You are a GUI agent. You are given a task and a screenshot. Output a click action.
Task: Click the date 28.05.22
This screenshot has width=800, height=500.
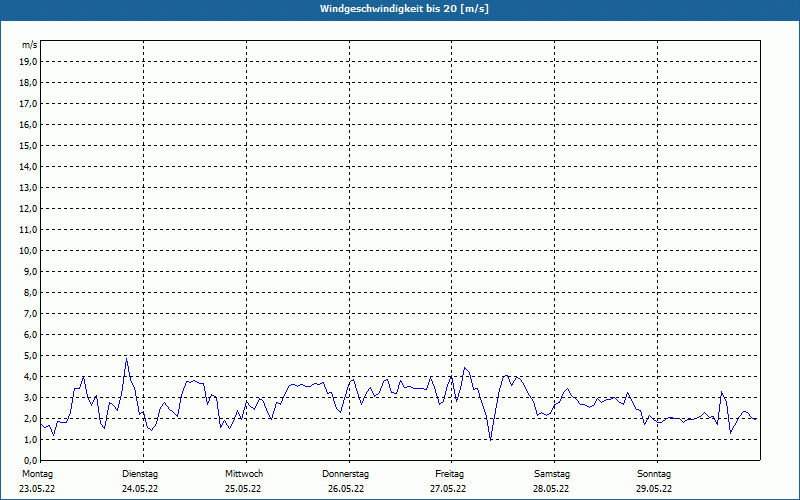coord(551,489)
